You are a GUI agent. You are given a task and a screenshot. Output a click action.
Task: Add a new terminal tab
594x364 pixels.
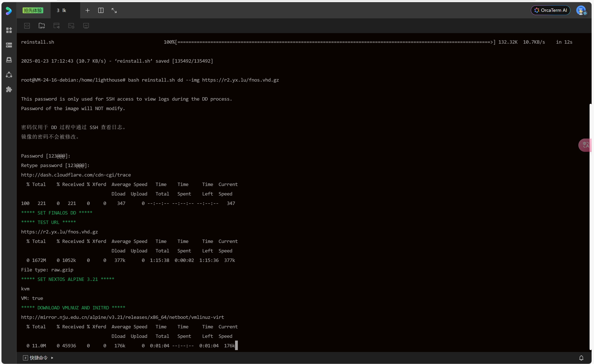(88, 10)
